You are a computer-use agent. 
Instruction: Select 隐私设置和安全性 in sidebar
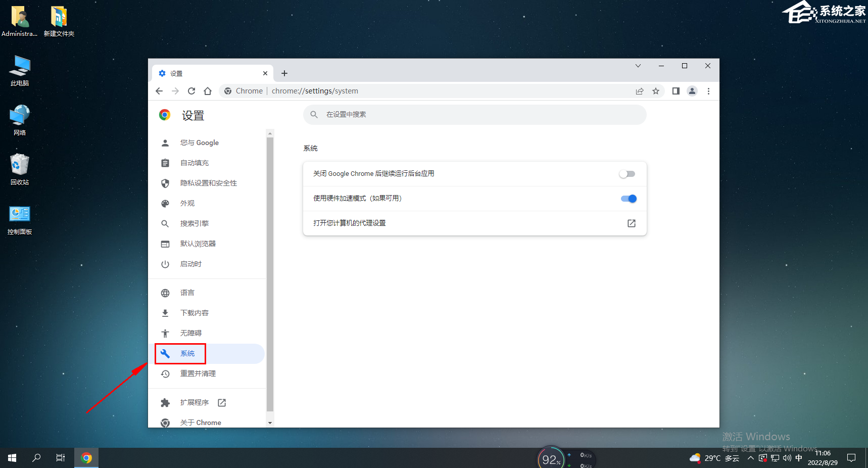(208, 183)
